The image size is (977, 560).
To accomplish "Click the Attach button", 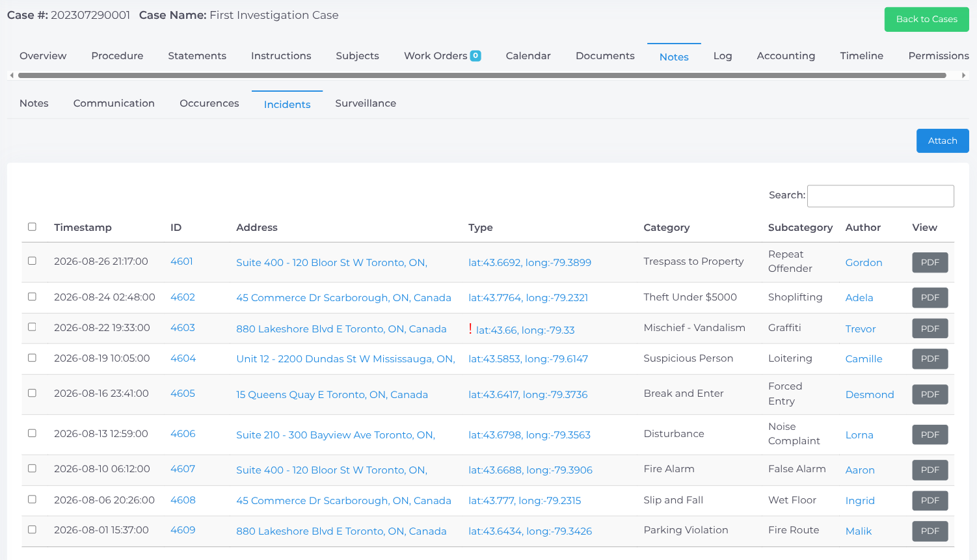I will pyautogui.click(x=943, y=141).
